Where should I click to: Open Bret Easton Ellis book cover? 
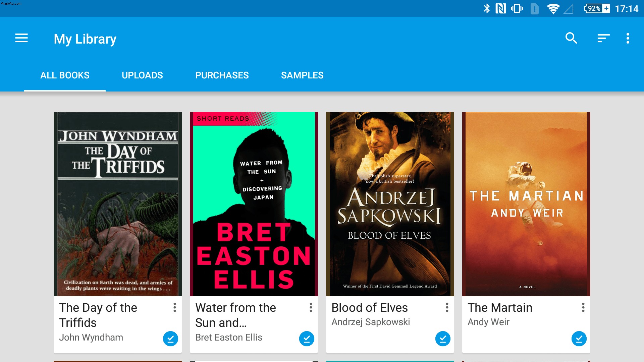[x=254, y=204]
